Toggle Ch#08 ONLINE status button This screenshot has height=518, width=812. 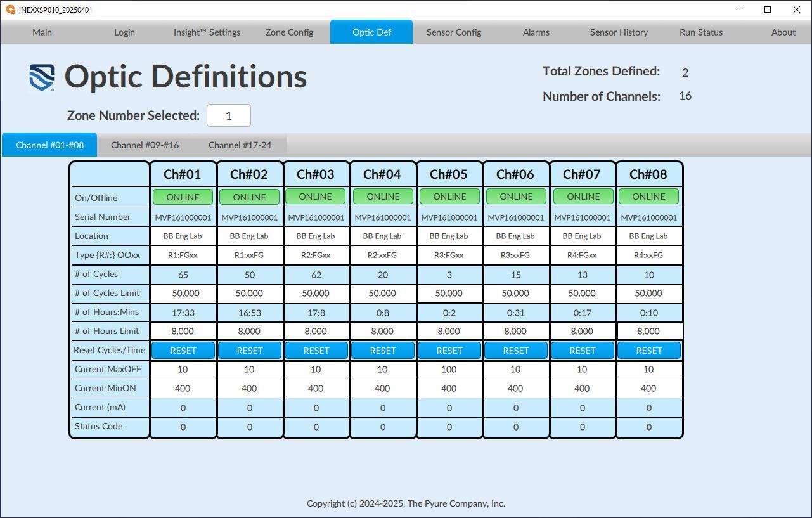[x=649, y=197]
